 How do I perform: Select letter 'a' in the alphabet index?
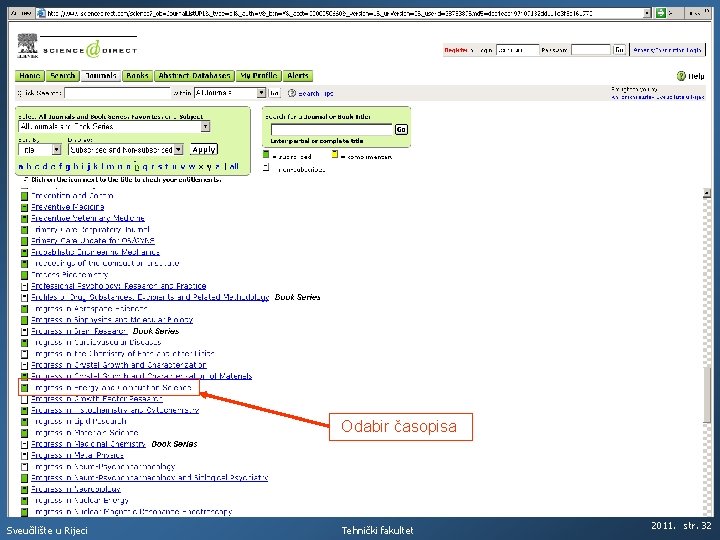pyautogui.click(x=20, y=167)
